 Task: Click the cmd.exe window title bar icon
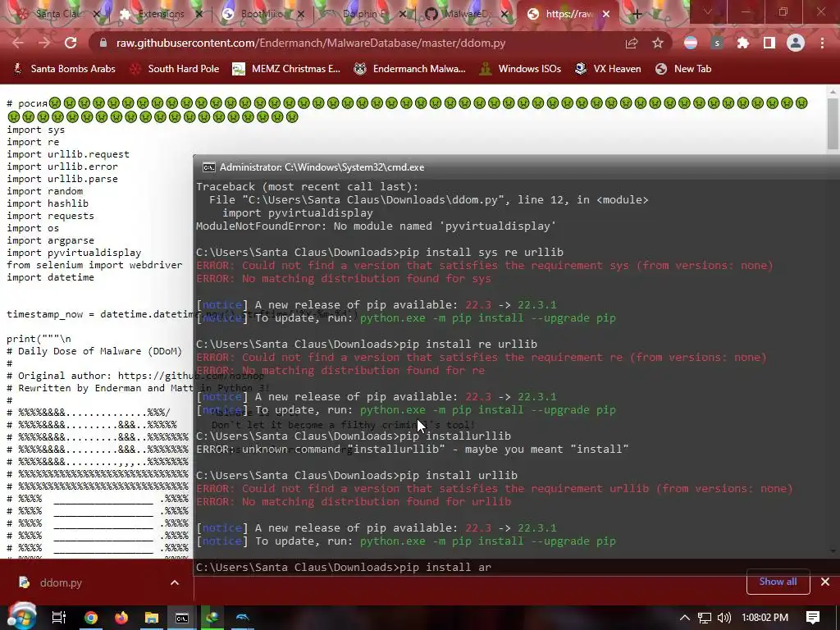pyautogui.click(x=208, y=167)
